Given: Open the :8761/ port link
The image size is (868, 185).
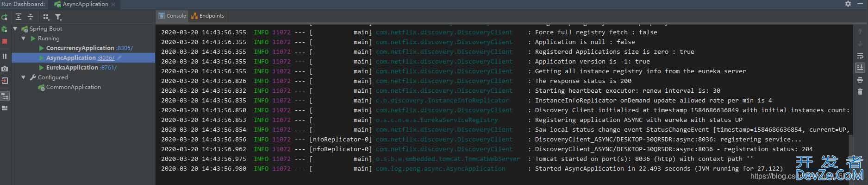Looking at the screenshot, I should coord(108,68).
